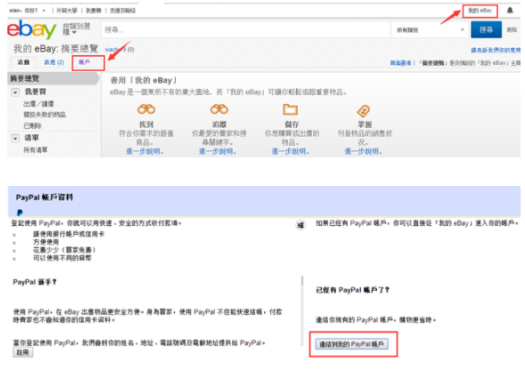This screenshot has width=525, height=370.
Task: Click the price tag icon above 掌握
Action: pos(364,111)
